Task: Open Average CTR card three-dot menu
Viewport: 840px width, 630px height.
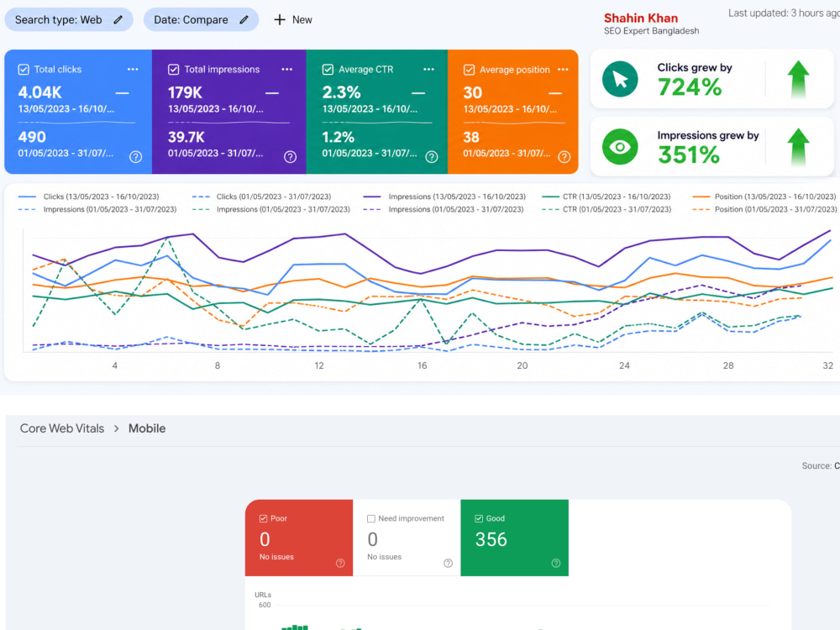Action: (428, 69)
